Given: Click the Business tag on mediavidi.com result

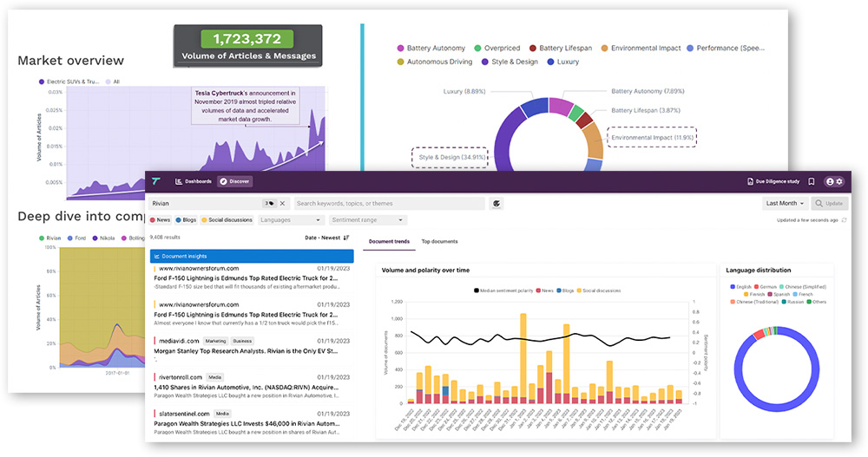Looking at the screenshot, I should point(242,341).
